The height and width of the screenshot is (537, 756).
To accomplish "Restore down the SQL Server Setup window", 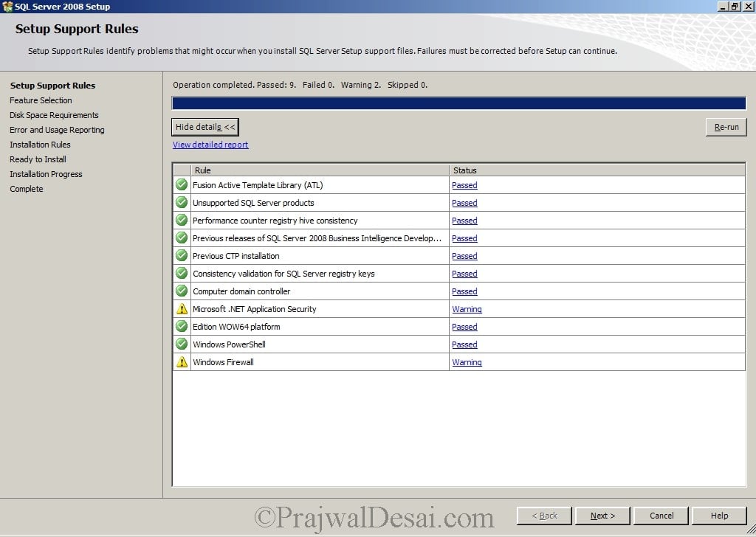I will 735,6.
